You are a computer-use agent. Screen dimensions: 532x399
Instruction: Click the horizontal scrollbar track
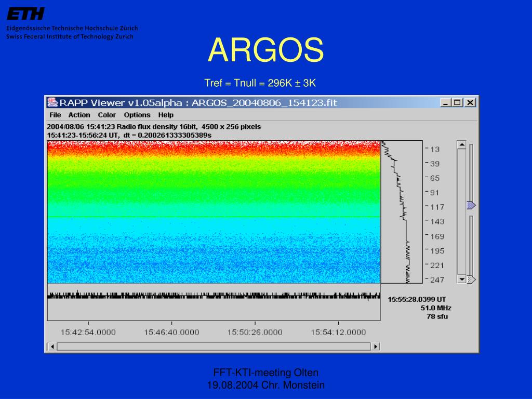[214, 347]
